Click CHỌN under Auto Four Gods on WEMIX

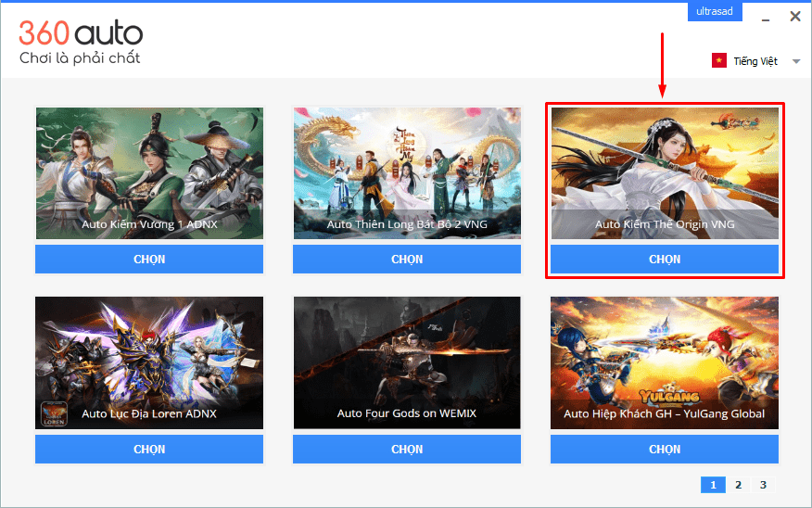click(407, 449)
